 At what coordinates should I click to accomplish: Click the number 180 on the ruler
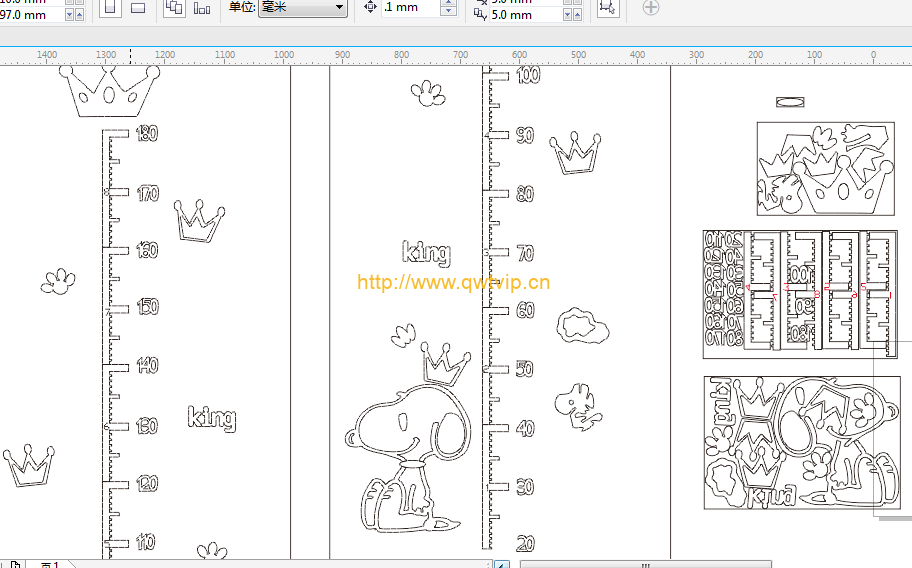tap(147, 134)
